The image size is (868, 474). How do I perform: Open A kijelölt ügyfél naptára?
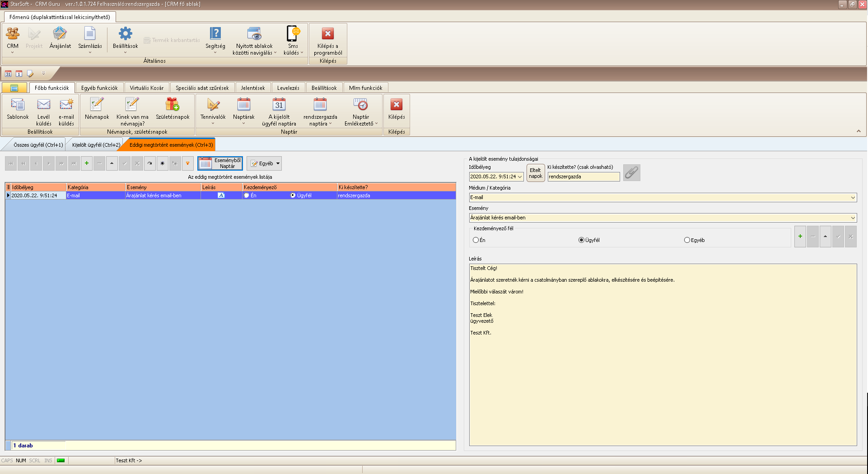pos(279,112)
